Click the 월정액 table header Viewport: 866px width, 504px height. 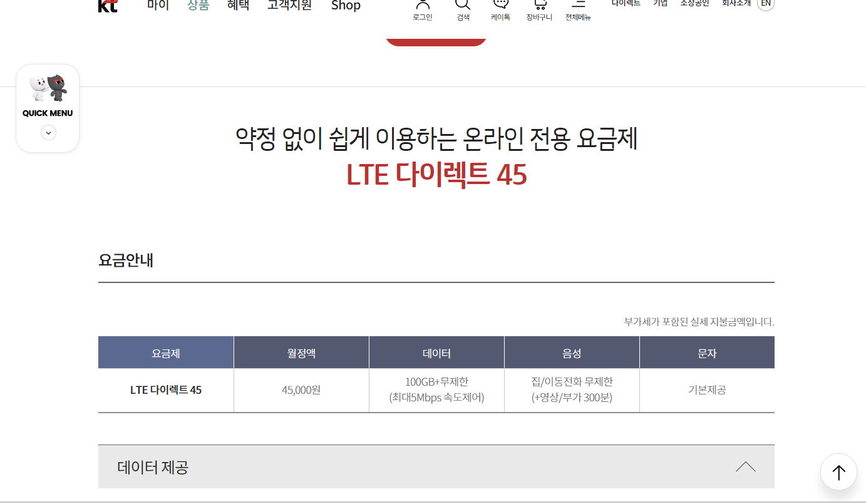pyautogui.click(x=301, y=352)
